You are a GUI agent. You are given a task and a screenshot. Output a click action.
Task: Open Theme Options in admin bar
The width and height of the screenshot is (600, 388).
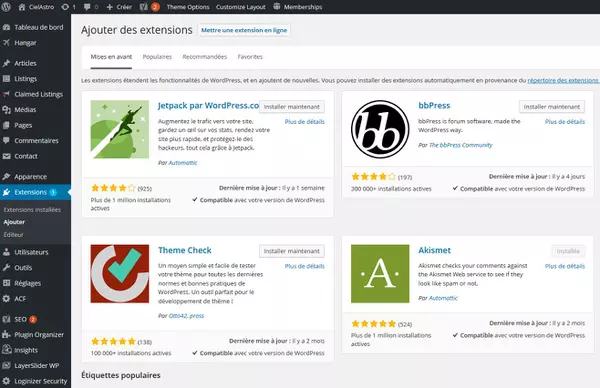click(188, 7)
